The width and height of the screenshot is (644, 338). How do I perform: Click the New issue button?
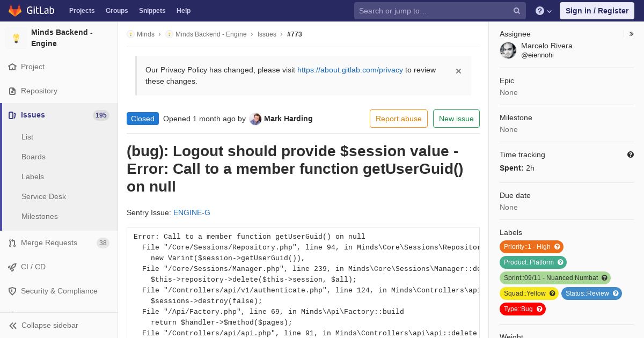pyautogui.click(x=456, y=119)
